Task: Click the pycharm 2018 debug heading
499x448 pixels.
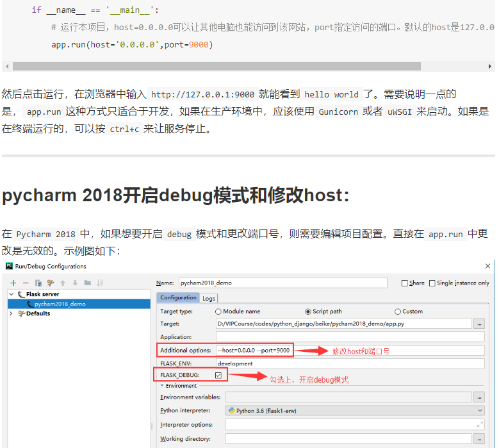Action: coord(176,195)
